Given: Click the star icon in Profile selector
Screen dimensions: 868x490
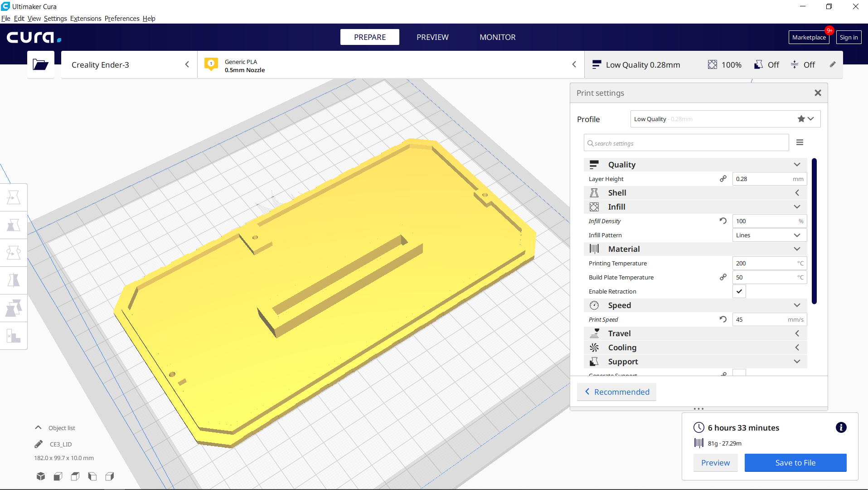Looking at the screenshot, I should 801,119.
